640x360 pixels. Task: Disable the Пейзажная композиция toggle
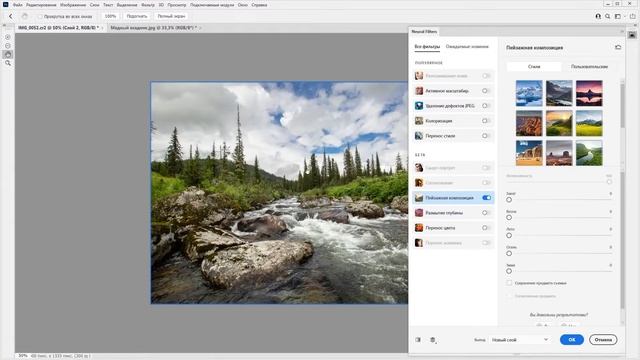coord(486,198)
